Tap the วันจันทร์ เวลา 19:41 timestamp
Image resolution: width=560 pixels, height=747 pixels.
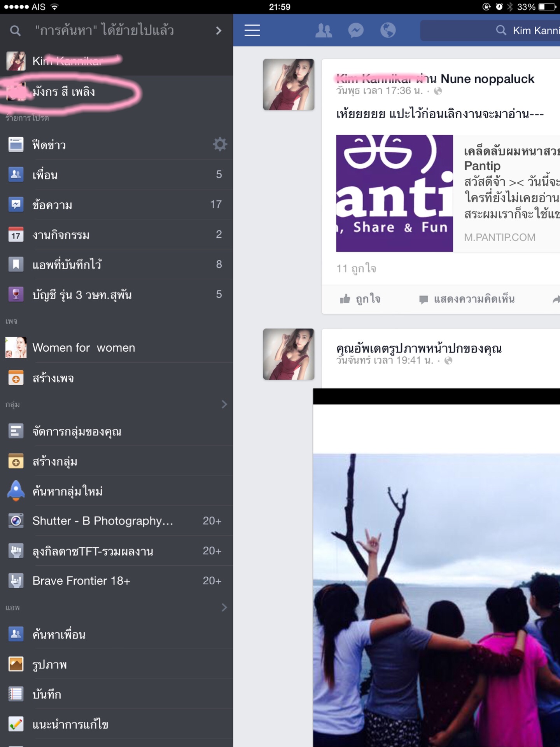pos(385,361)
